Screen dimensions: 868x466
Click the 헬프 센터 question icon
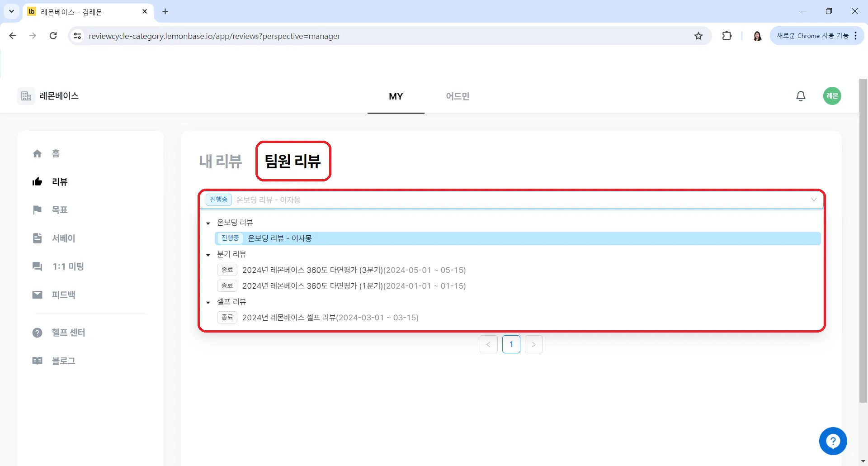point(37,333)
